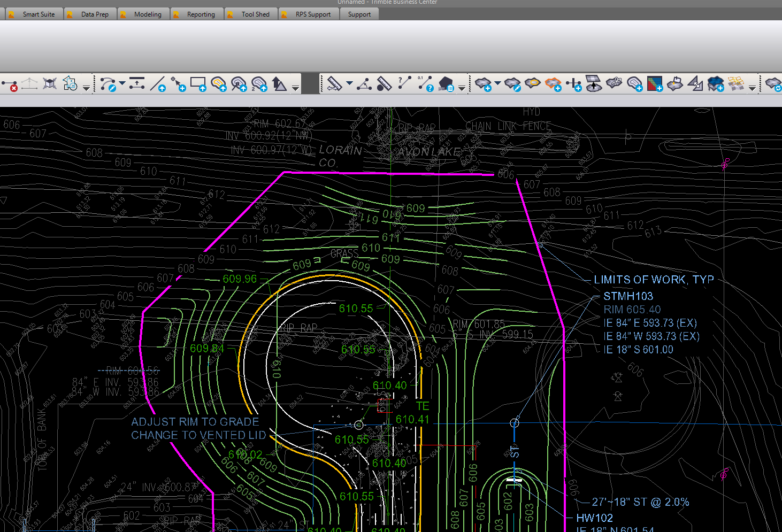Expand the linestring tool dropdown arrow
The height and width of the screenshot is (532, 782).
[x=122, y=83]
